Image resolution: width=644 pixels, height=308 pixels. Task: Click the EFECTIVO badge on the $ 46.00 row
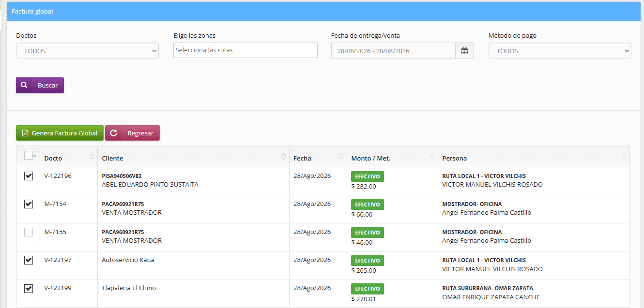(368, 233)
